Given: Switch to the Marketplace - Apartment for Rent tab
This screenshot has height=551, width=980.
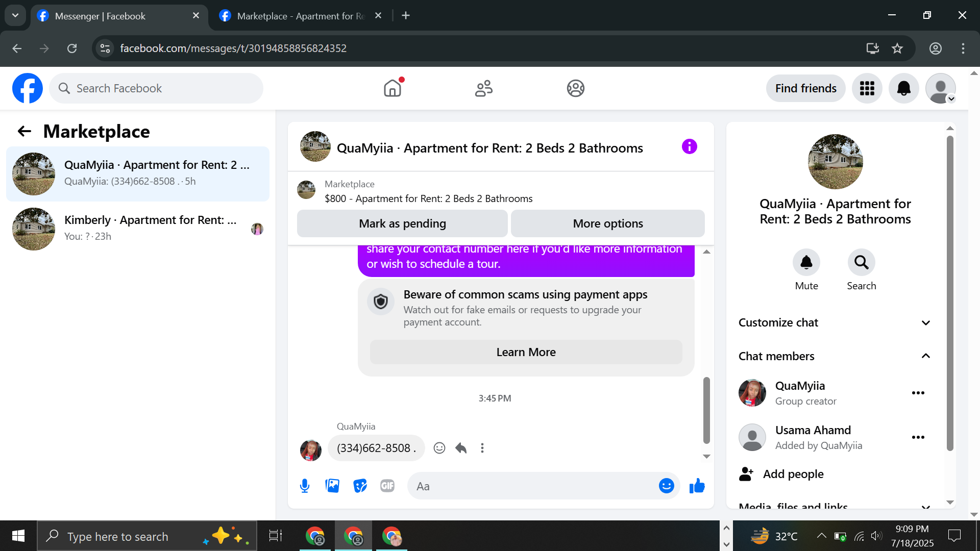Looking at the screenshot, I should pyautogui.click(x=301, y=16).
